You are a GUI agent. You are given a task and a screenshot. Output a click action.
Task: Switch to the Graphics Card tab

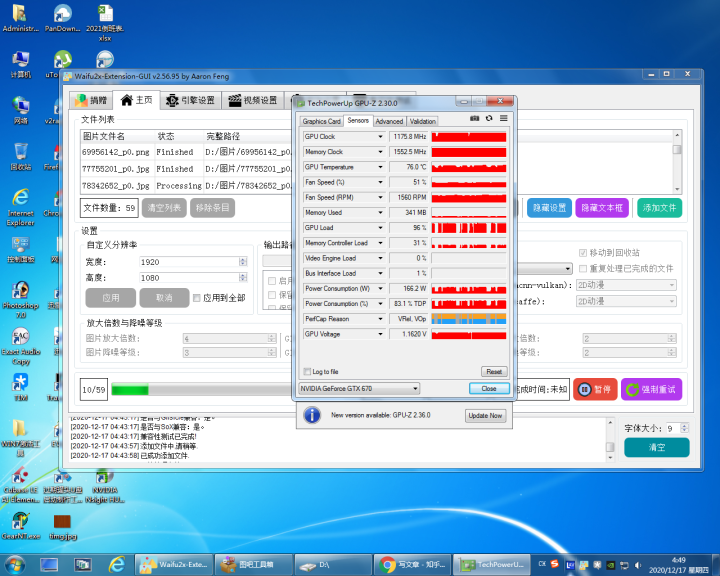coord(321,121)
